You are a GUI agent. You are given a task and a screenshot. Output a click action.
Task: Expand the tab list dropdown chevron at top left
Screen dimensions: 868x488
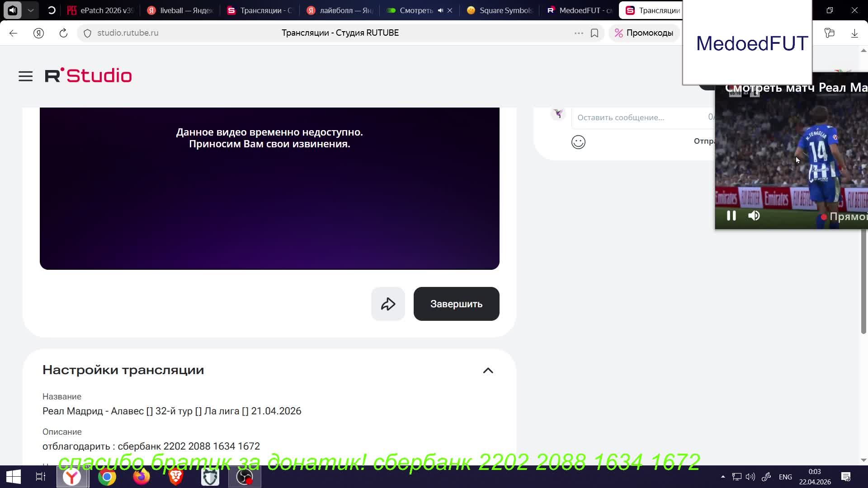point(31,10)
